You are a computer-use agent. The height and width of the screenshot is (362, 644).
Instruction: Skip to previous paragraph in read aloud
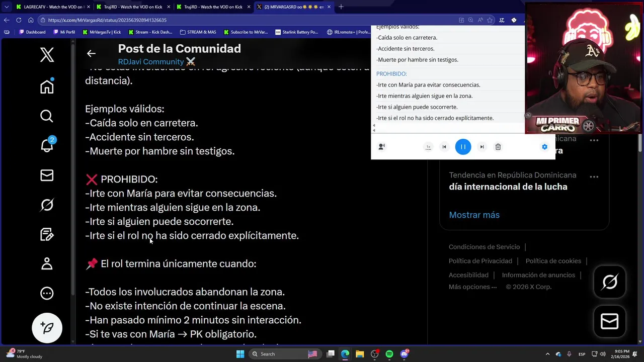tap(444, 147)
